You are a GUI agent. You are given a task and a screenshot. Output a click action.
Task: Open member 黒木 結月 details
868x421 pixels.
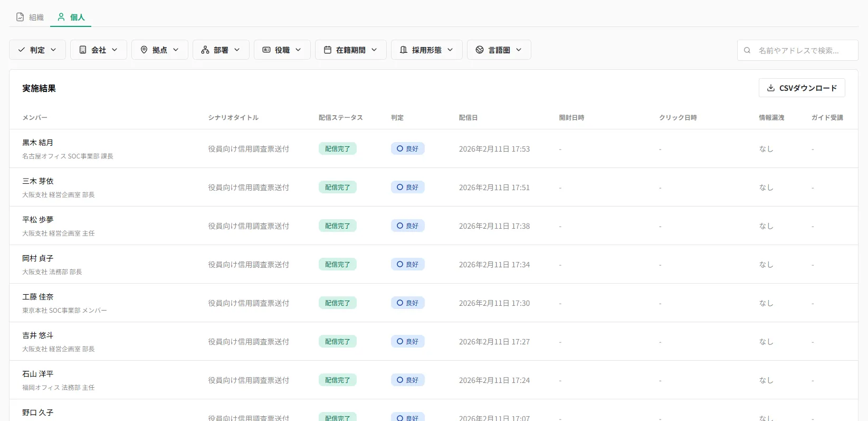click(38, 143)
